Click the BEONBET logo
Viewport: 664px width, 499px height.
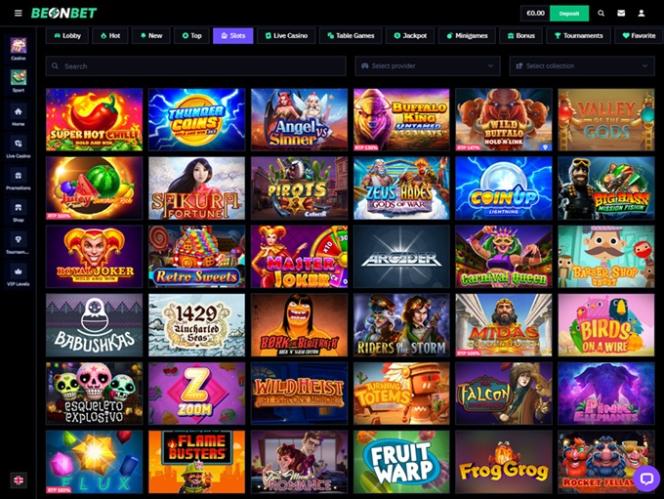(64, 13)
